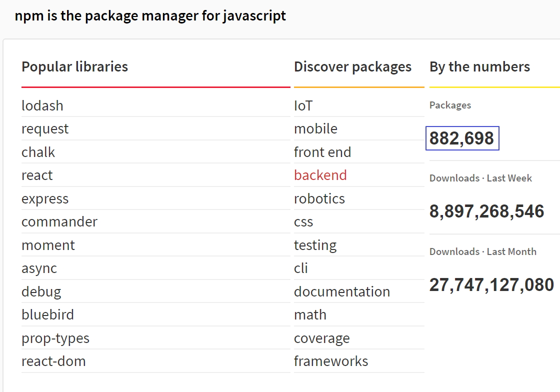Screen dimensions: 560x392
Task: Browse mobile packages category
Action: coord(315,129)
